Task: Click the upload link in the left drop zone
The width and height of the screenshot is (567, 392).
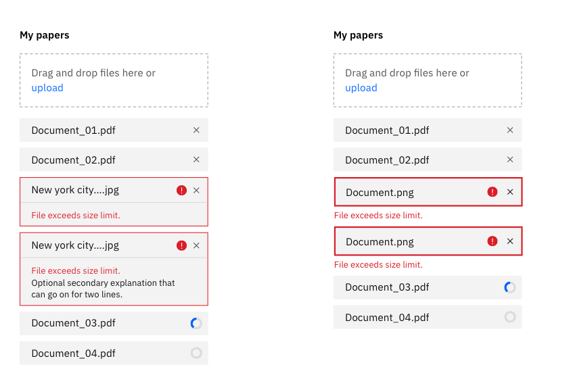Action: click(47, 88)
